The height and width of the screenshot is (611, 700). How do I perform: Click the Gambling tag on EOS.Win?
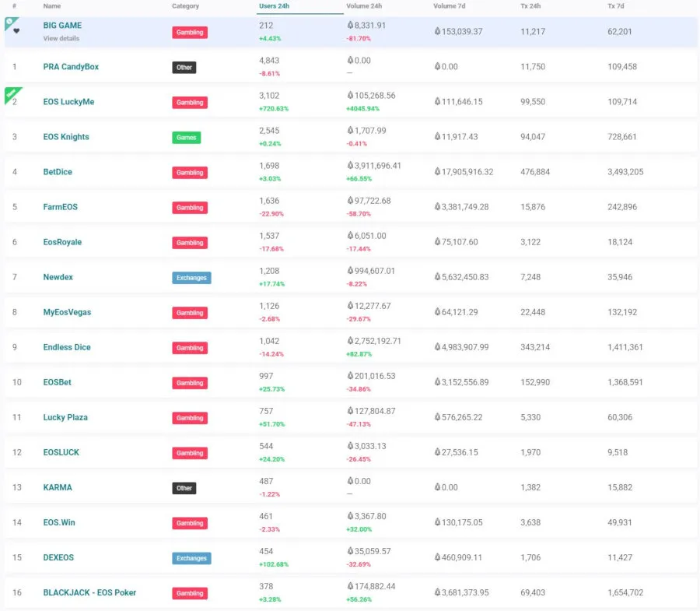[x=190, y=523]
